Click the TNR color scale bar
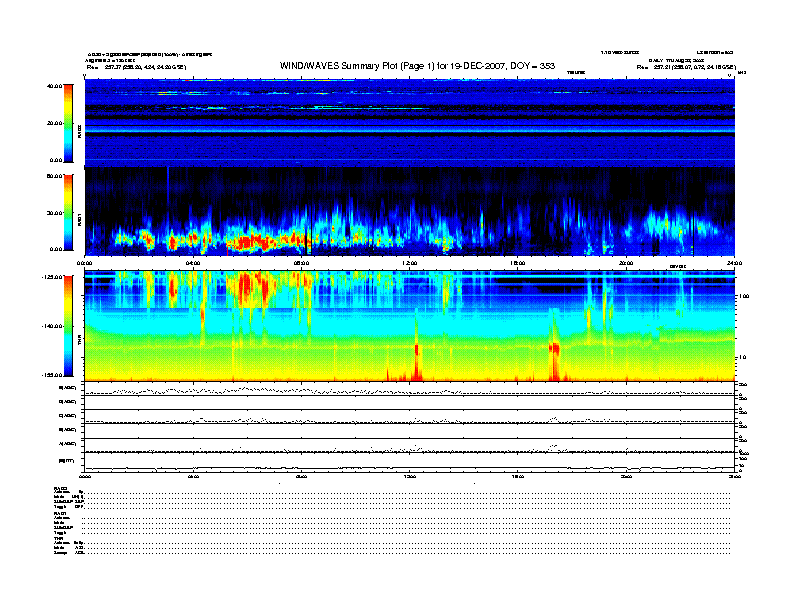The width and height of the screenshot is (792, 612). point(68,326)
